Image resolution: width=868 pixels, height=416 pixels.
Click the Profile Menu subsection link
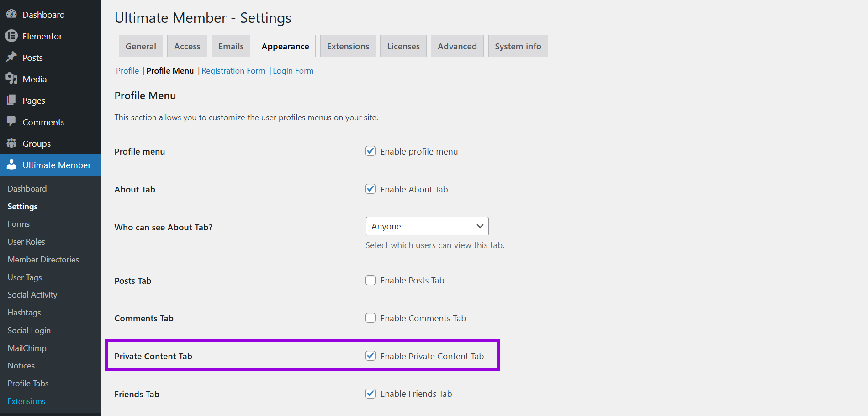[170, 71]
